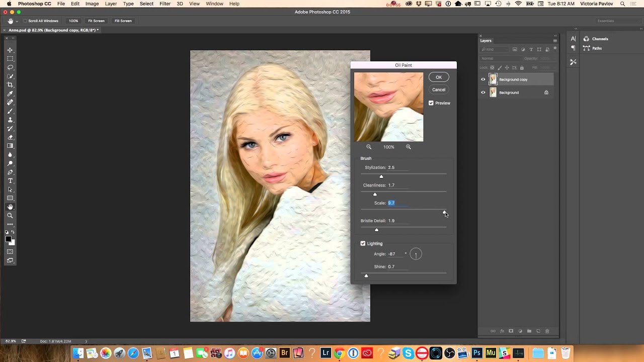The image size is (644, 362).
Task: Select the Rectangle shape tool
Action: pos(10,198)
